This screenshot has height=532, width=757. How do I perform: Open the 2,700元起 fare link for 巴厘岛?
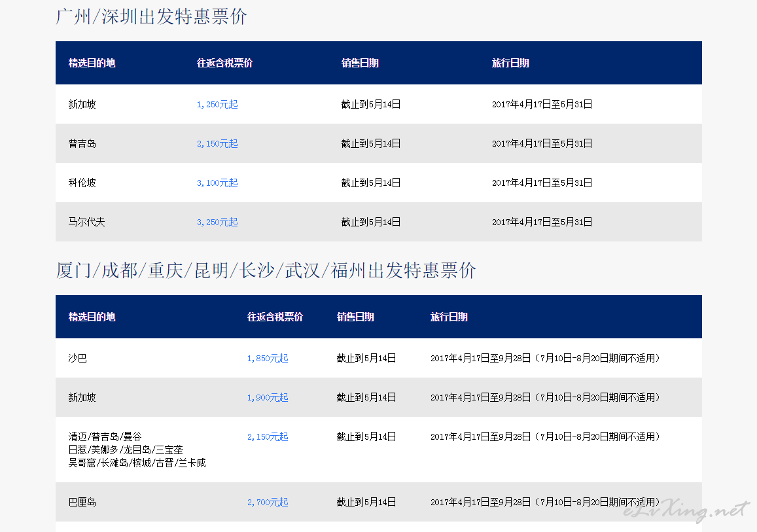pos(268,502)
